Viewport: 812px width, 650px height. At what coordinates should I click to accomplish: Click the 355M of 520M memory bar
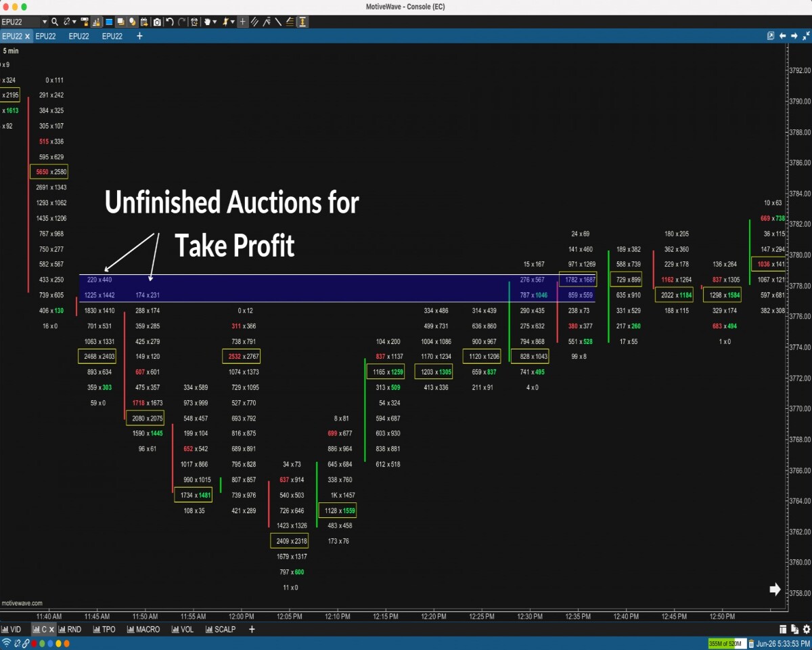tap(727, 643)
